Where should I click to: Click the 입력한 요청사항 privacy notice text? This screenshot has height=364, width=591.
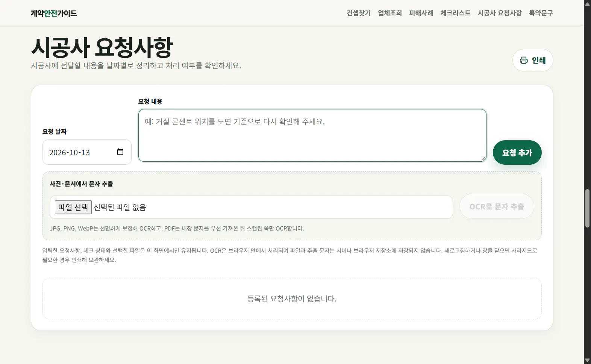(290, 255)
